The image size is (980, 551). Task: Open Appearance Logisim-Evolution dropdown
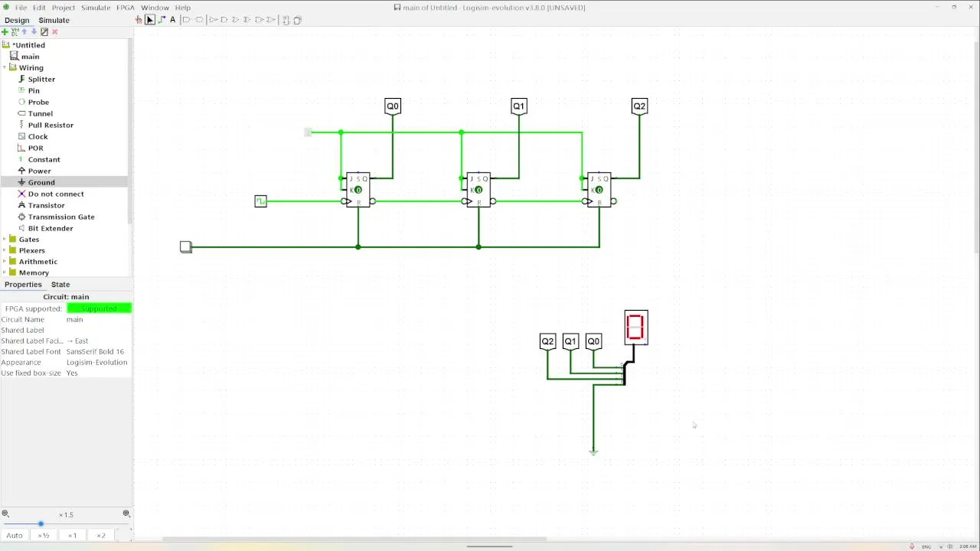[x=99, y=362]
